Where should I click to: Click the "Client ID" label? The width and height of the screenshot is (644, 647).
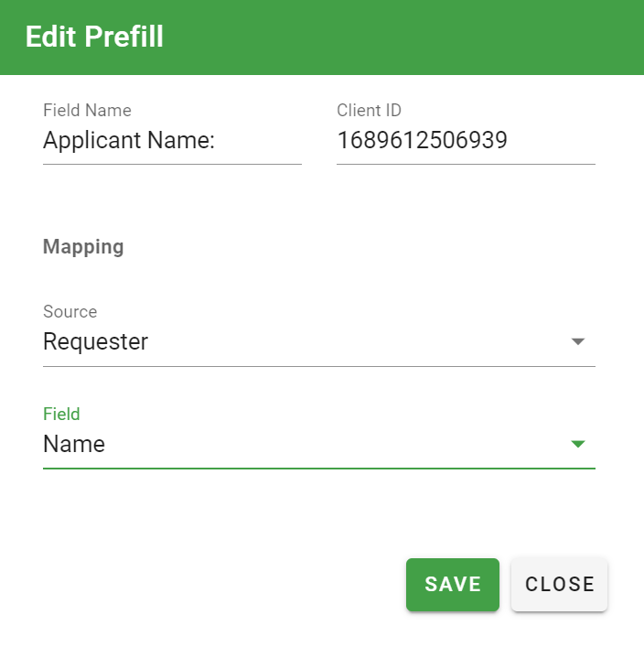[x=369, y=111]
